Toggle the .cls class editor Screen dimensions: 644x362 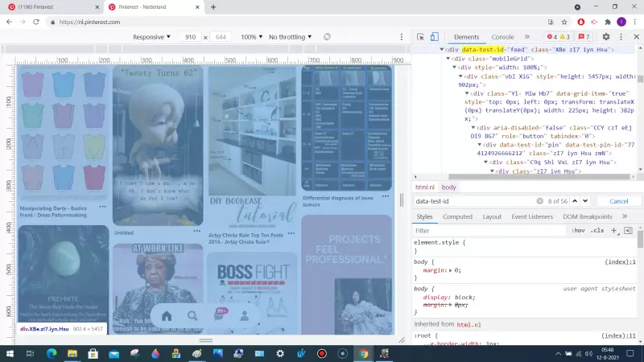coord(597,231)
